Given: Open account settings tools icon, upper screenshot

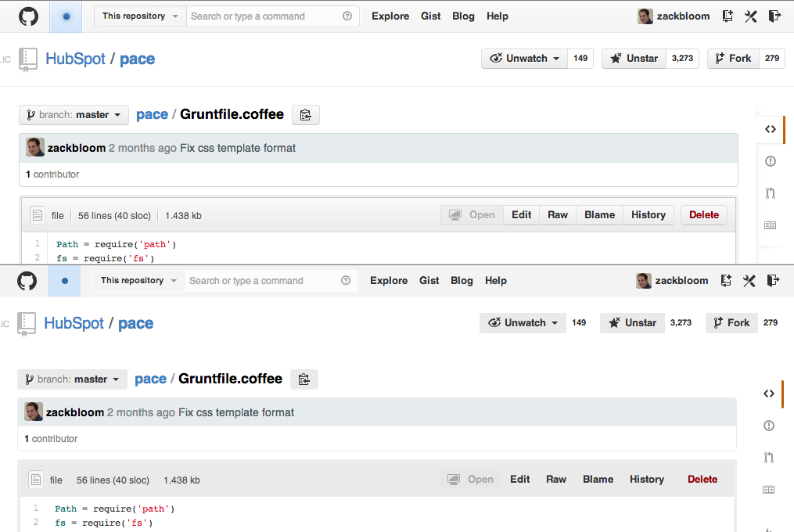Looking at the screenshot, I should click(750, 16).
